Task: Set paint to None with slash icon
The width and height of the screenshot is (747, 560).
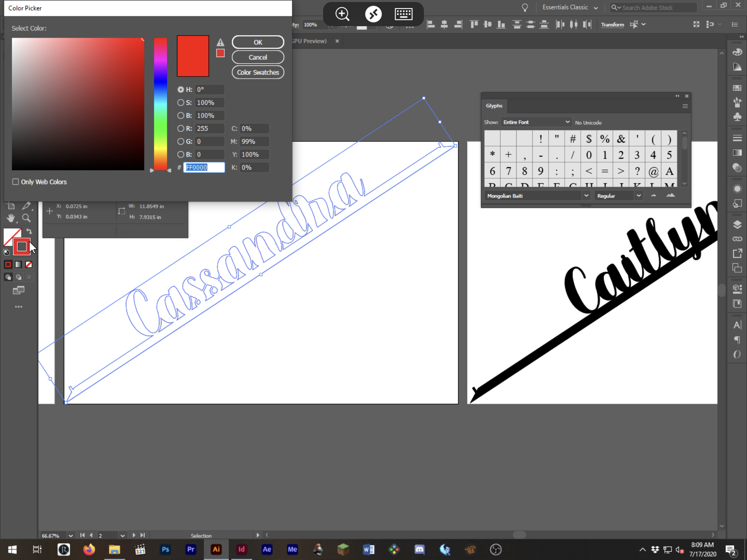Action: pos(29,265)
